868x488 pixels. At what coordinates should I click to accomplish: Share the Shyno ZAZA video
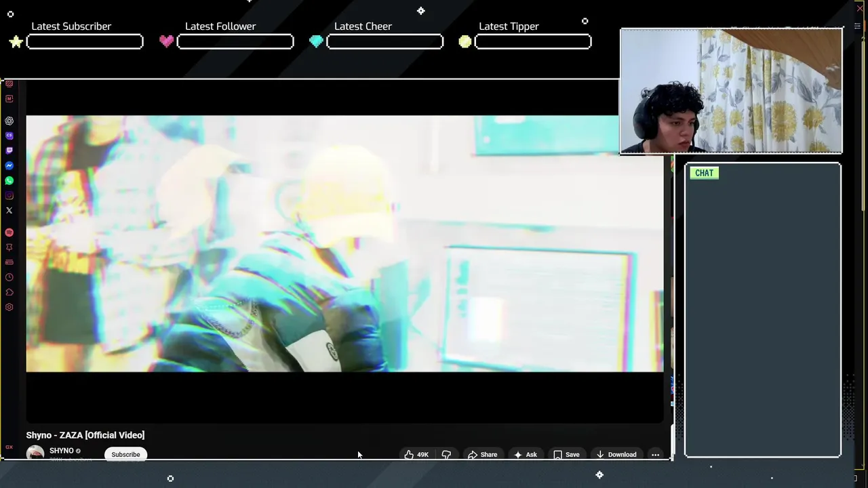[x=483, y=454]
